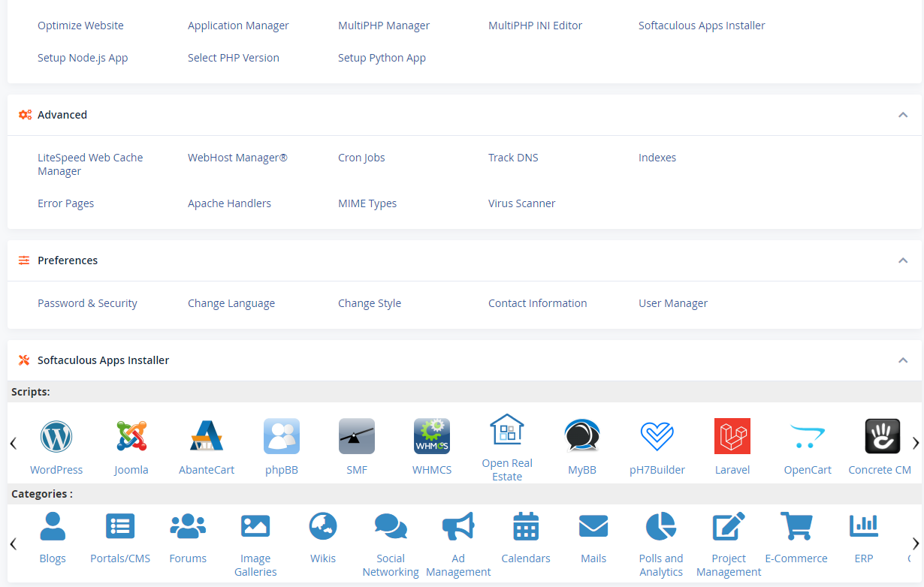Open Setup Python App
The width and height of the screenshot is (924, 587).
coord(382,58)
